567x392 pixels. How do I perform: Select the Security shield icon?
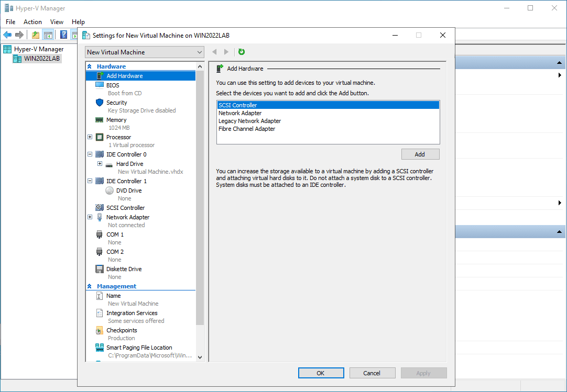[100, 103]
